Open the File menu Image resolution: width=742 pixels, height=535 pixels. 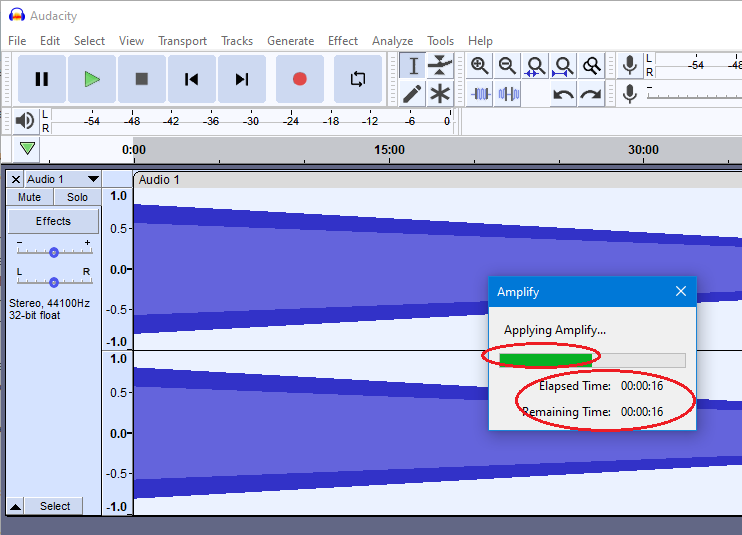[x=17, y=41]
